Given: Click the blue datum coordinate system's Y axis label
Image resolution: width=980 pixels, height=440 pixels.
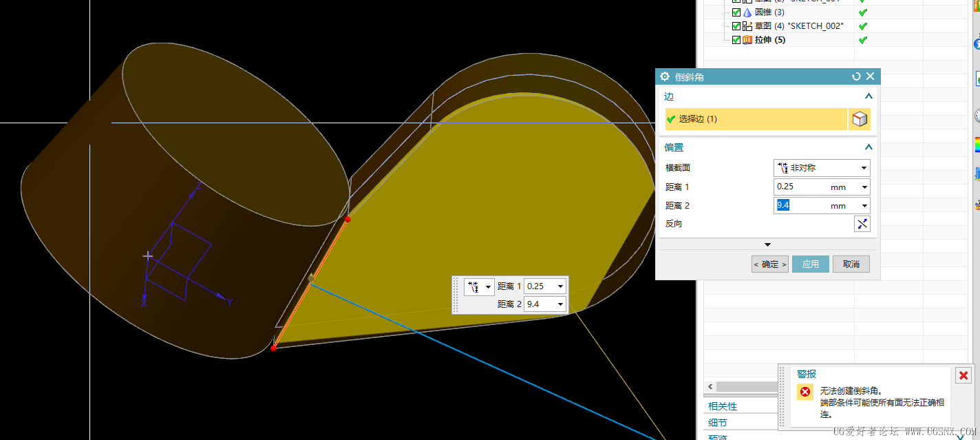Looking at the screenshot, I should 230,302.
